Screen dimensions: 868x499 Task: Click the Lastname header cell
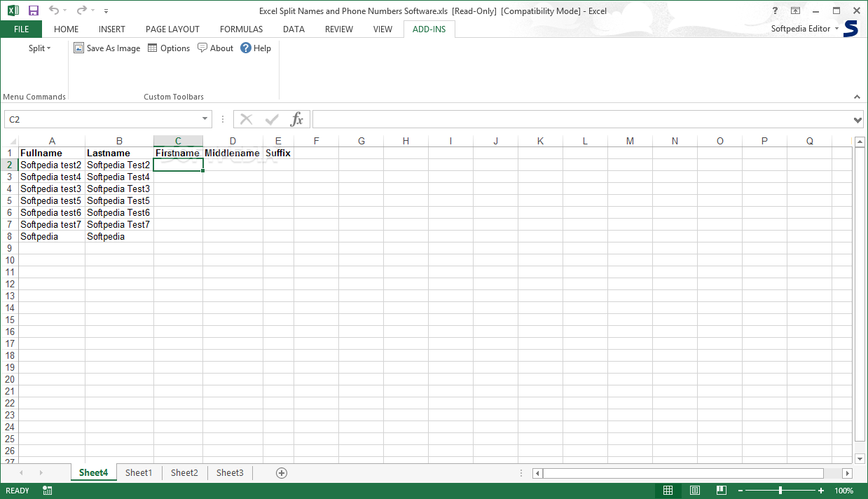pos(119,153)
